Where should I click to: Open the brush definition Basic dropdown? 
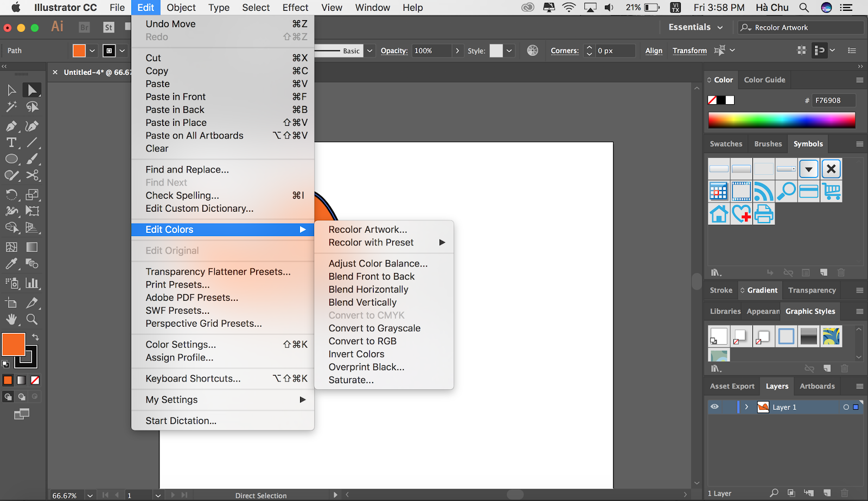pos(370,50)
